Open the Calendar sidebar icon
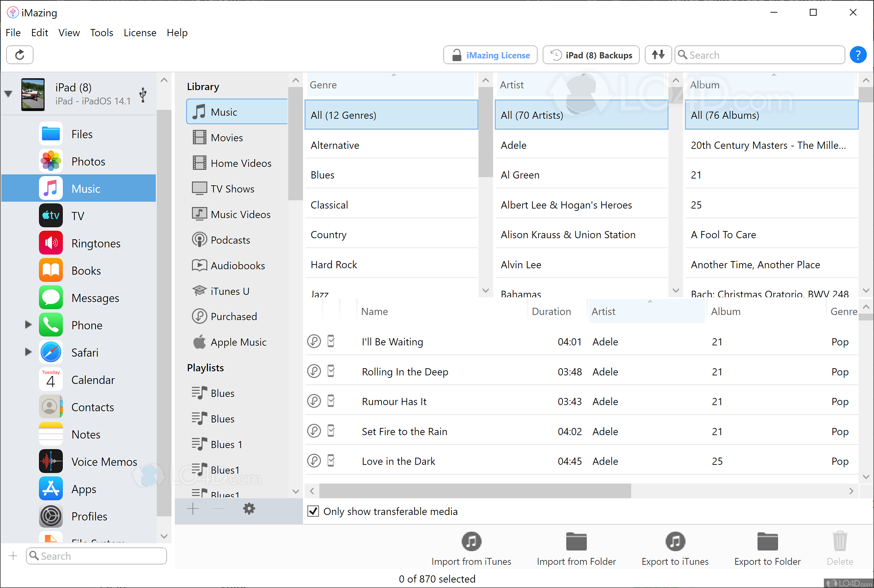Viewport: 874px width, 588px height. pyautogui.click(x=51, y=379)
